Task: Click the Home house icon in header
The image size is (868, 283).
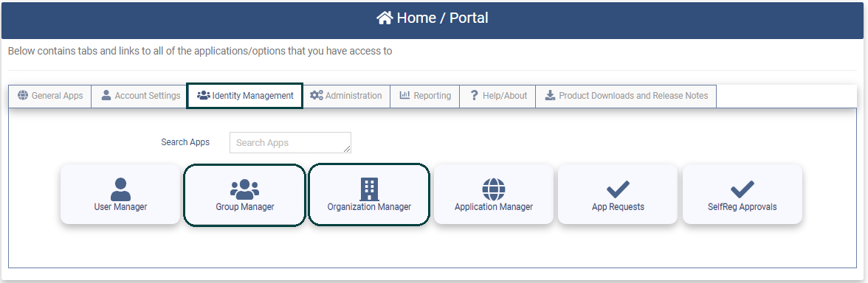Action: 385,18
